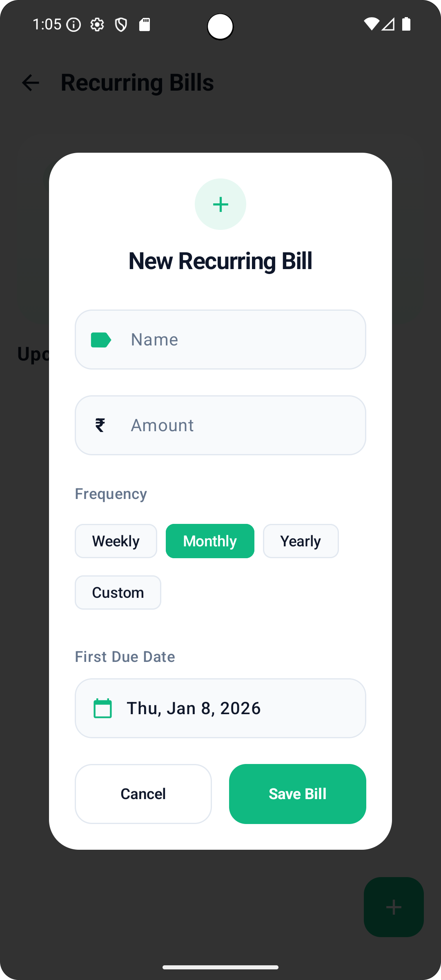Choose the Custom frequency option
This screenshot has width=441, height=980.
click(118, 592)
